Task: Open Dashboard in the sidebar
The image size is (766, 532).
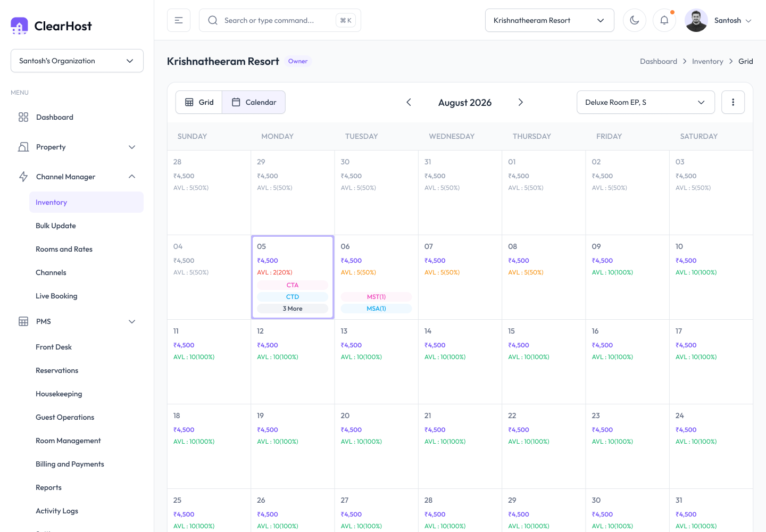Action: (x=77, y=117)
